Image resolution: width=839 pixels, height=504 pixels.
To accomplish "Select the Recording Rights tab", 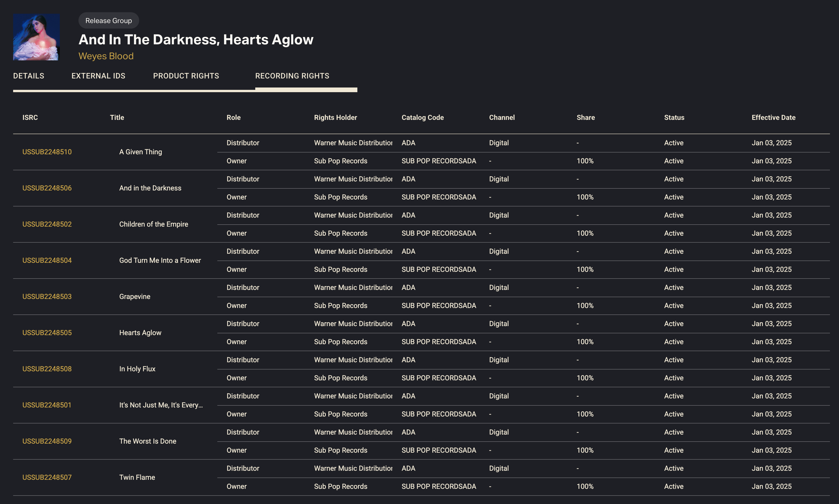I will [x=292, y=76].
